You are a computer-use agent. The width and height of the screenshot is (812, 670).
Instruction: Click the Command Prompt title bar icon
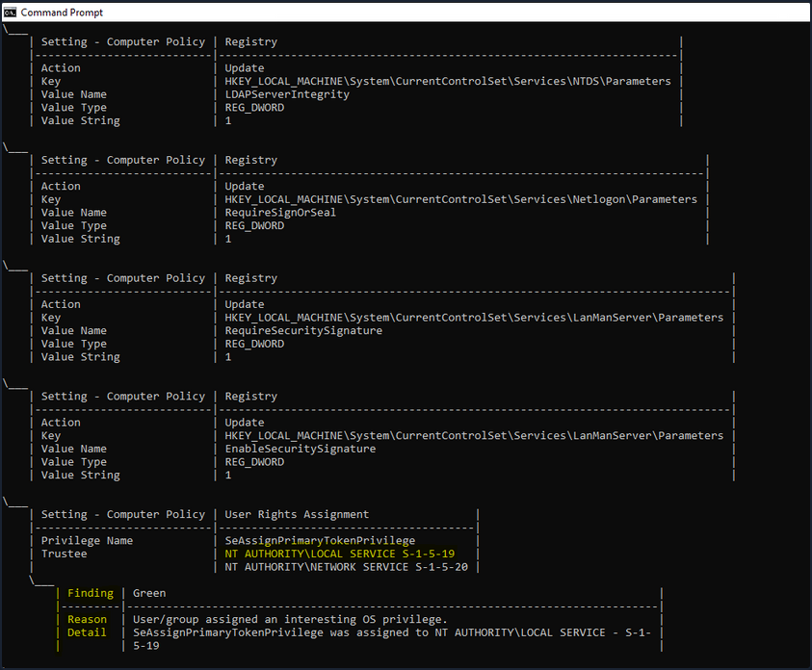tap(11, 13)
